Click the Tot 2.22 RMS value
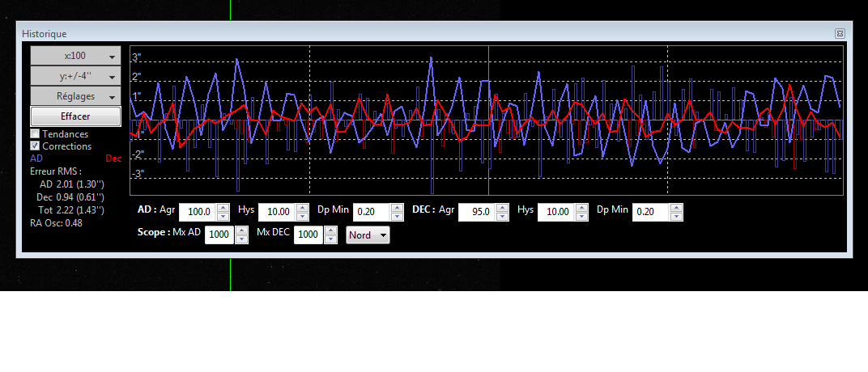 (x=71, y=210)
